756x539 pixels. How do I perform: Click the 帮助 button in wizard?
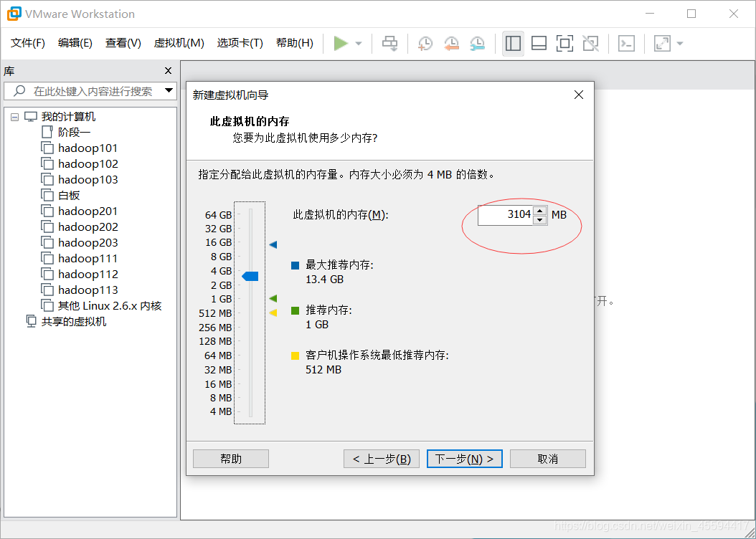231,459
